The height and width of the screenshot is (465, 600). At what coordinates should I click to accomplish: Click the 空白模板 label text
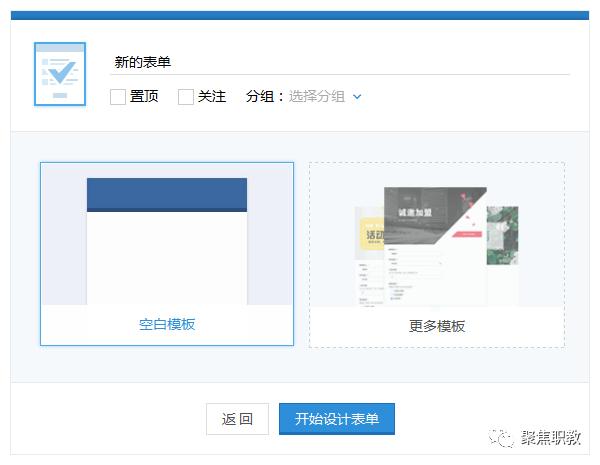click(167, 325)
